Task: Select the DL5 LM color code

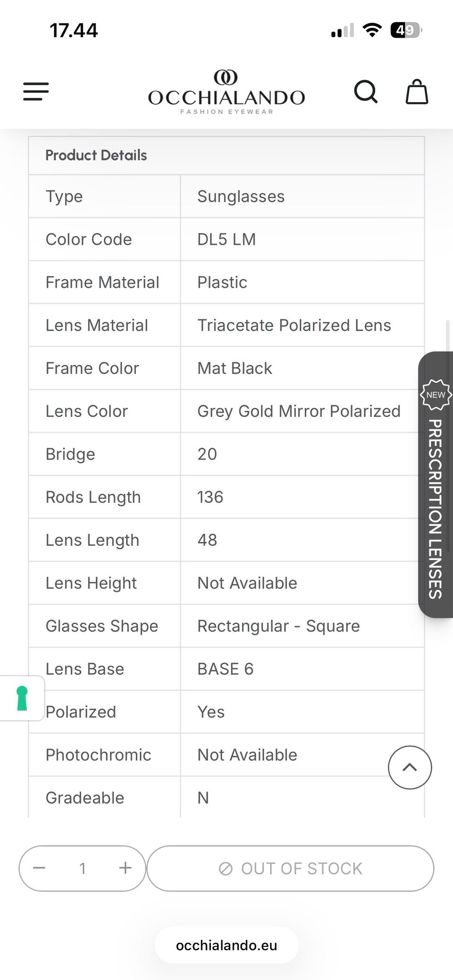Action: coord(226,240)
